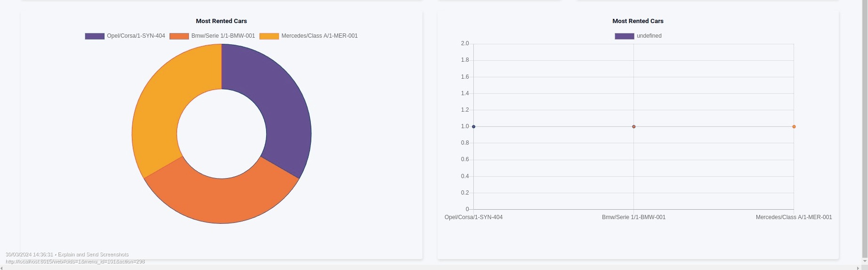Click the '0.2' y-axis value
The height and width of the screenshot is (270, 868).
pyautogui.click(x=465, y=193)
